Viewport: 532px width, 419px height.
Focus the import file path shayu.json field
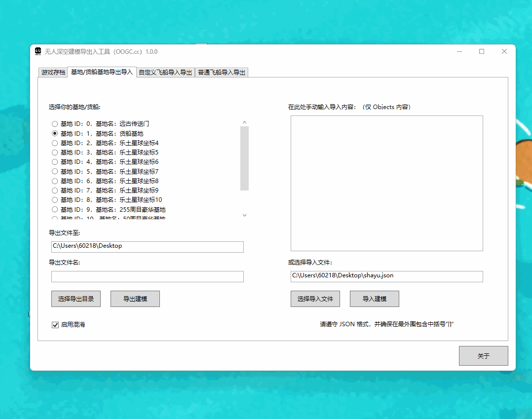click(x=387, y=276)
